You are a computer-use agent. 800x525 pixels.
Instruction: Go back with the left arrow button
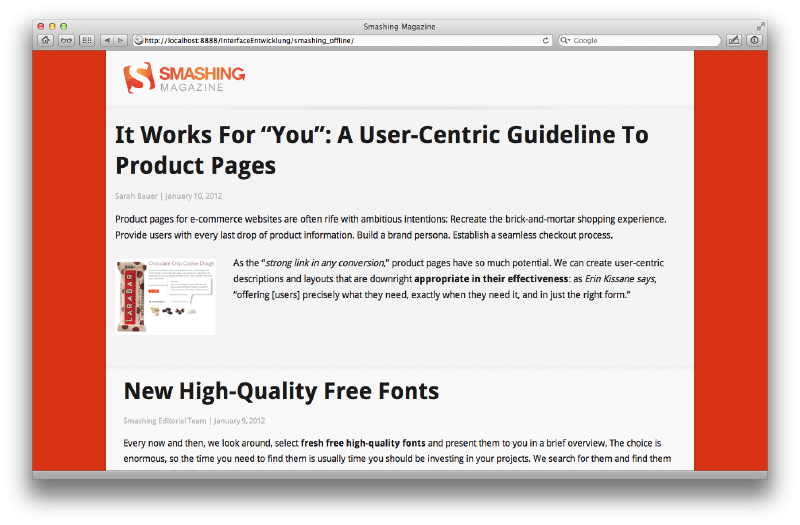click(x=107, y=40)
